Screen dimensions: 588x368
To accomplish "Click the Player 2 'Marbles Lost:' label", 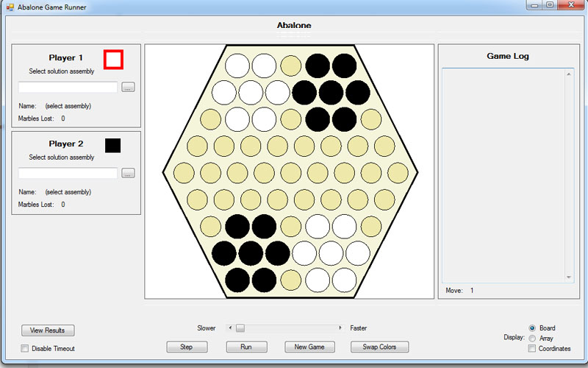I will [36, 205].
